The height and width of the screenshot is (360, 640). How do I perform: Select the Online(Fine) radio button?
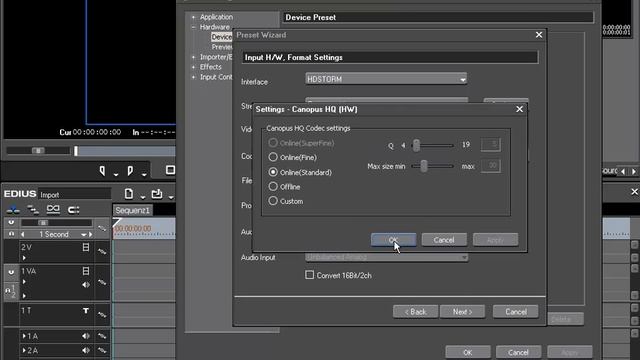point(273,157)
